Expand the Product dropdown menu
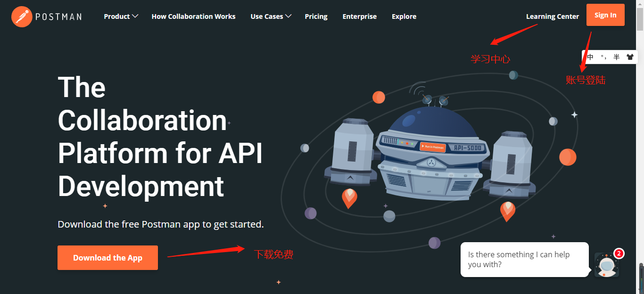 click(x=121, y=16)
